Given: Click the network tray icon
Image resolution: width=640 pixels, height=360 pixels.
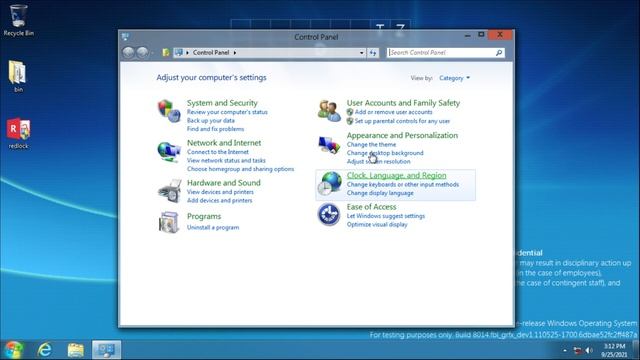Looking at the screenshot, I should pos(577,350).
